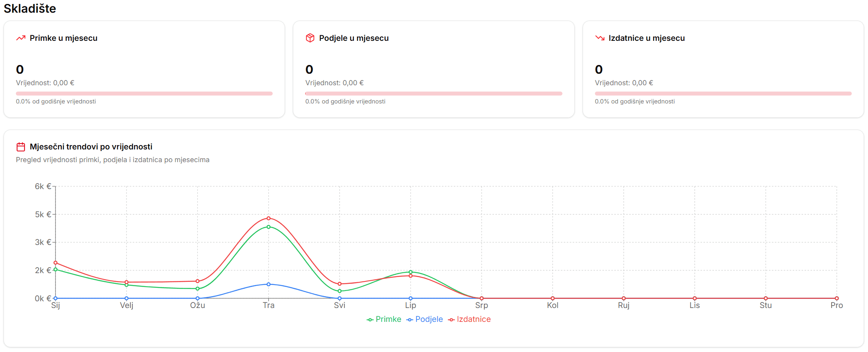Click the red Izdatnice legend marker icon
The width and height of the screenshot is (868, 352).
click(451, 320)
